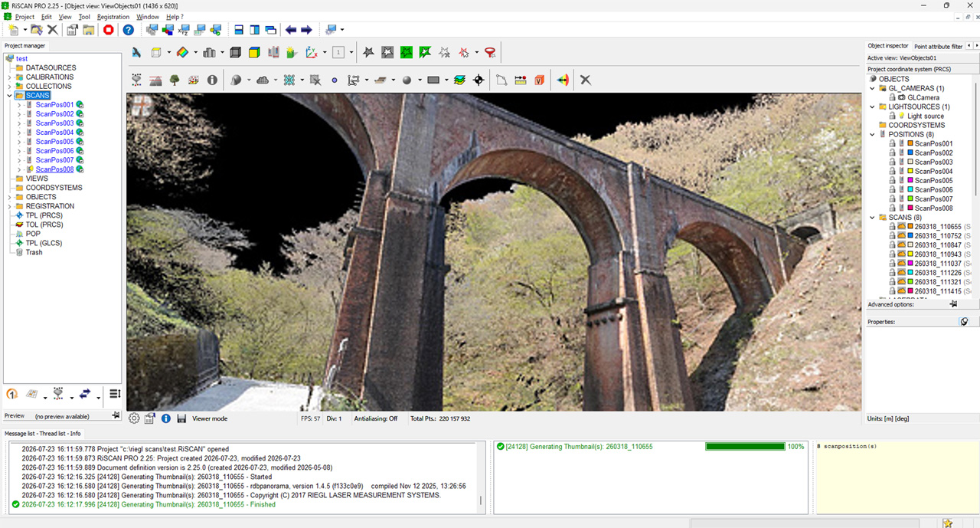Select ScanPos005 in the Project manager tree

pyautogui.click(x=54, y=142)
